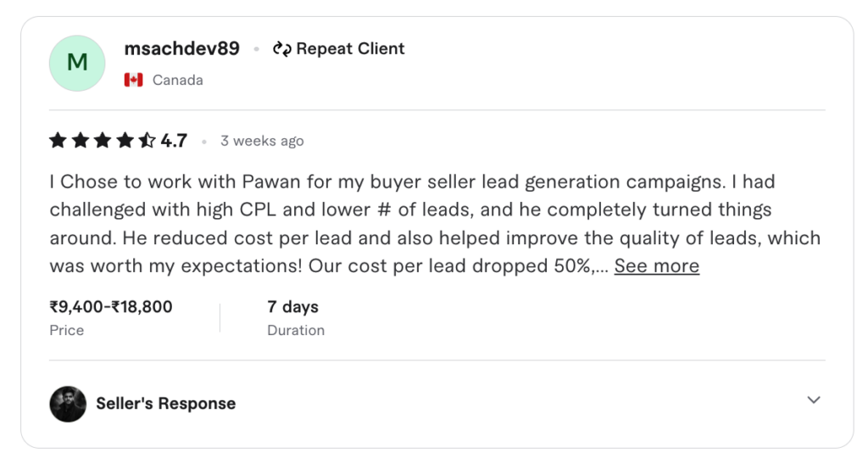Click the third rating star
The image size is (868, 458).
click(103, 141)
